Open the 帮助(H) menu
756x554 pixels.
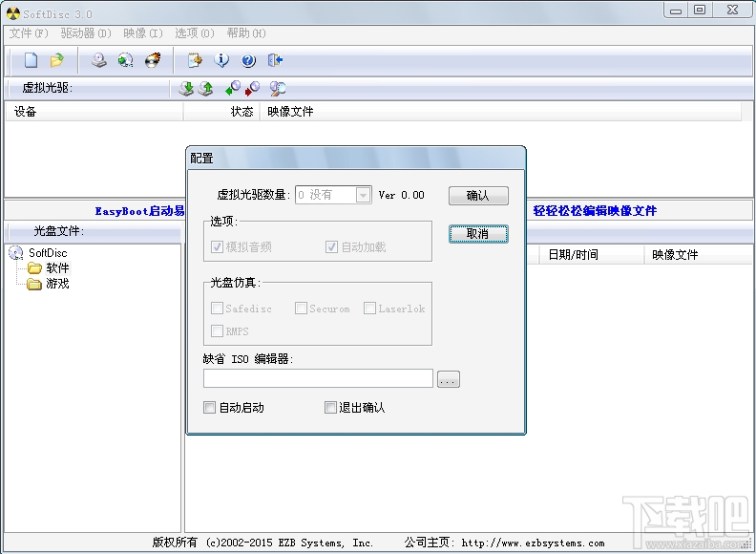(x=246, y=33)
